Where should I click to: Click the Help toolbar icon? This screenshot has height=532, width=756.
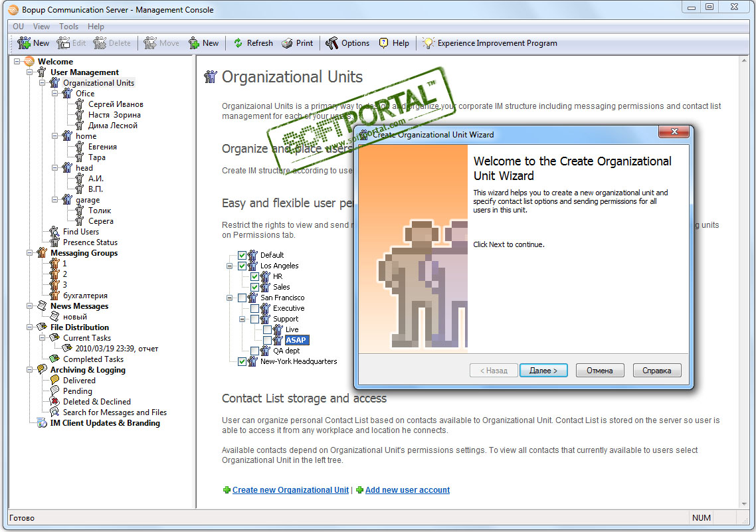[384, 43]
